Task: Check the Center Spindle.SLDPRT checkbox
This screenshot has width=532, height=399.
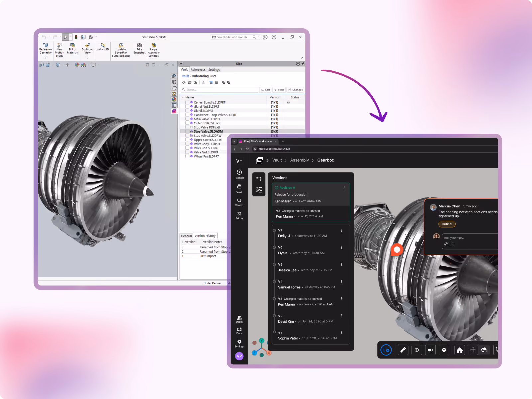Action: [x=187, y=102]
